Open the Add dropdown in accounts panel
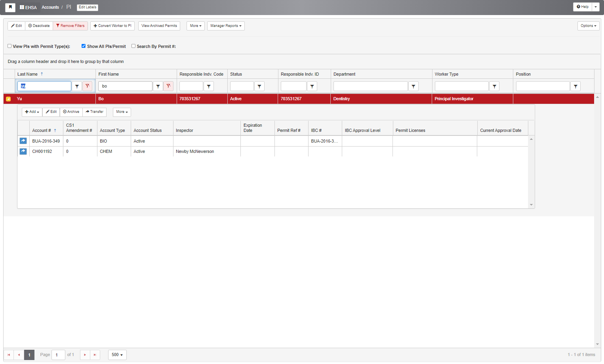Screen dimensions: 604x364 pos(32,112)
